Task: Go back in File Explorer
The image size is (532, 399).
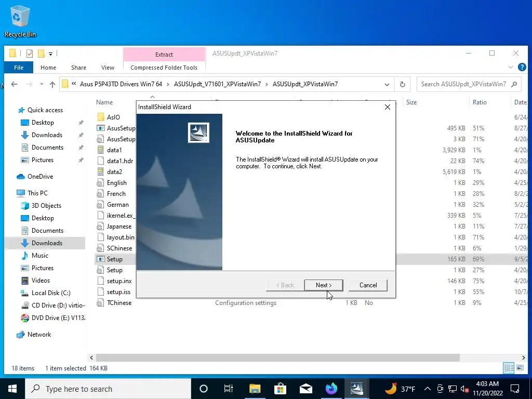Action: pos(14,84)
